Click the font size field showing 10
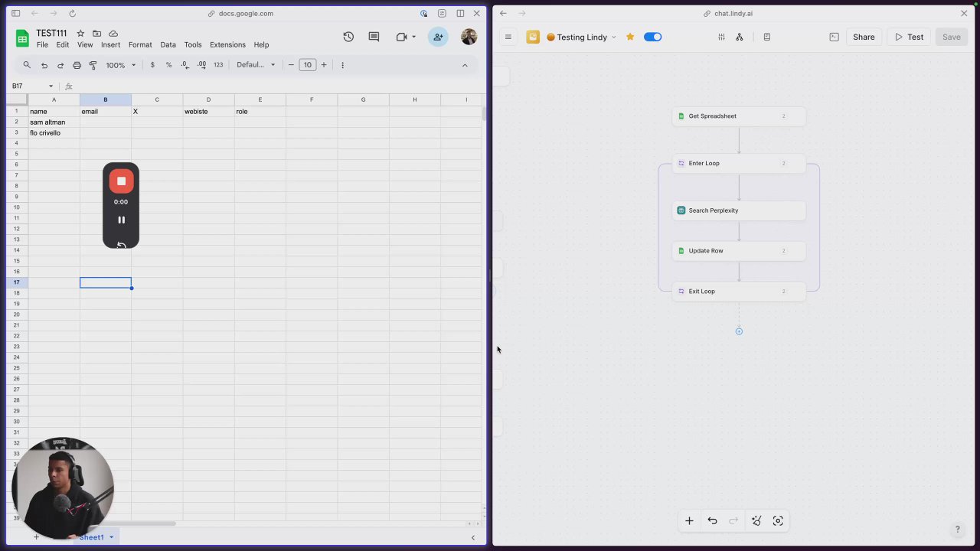 point(307,65)
